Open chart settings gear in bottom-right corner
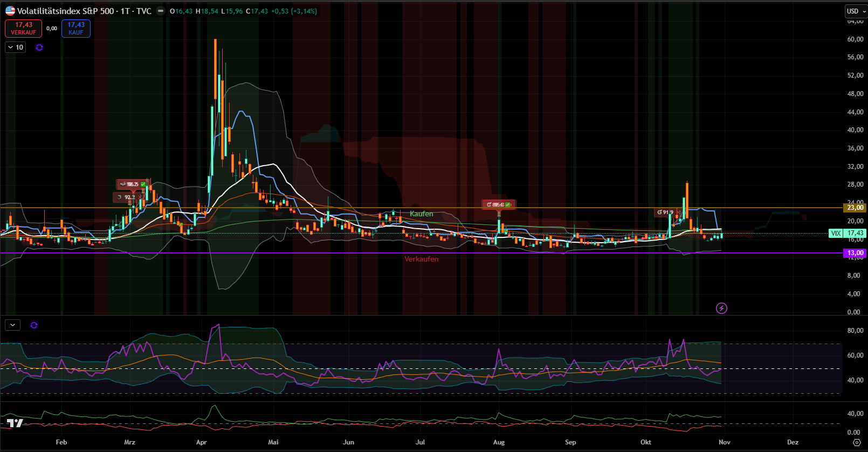Image resolution: width=868 pixels, height=452 pixels. [857, 442]
